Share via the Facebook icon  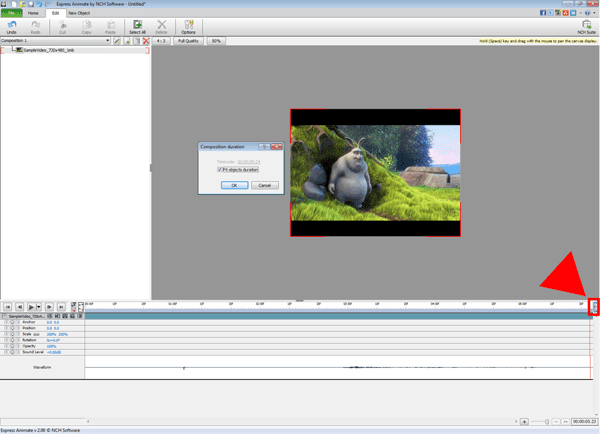(x=543, y=13)
